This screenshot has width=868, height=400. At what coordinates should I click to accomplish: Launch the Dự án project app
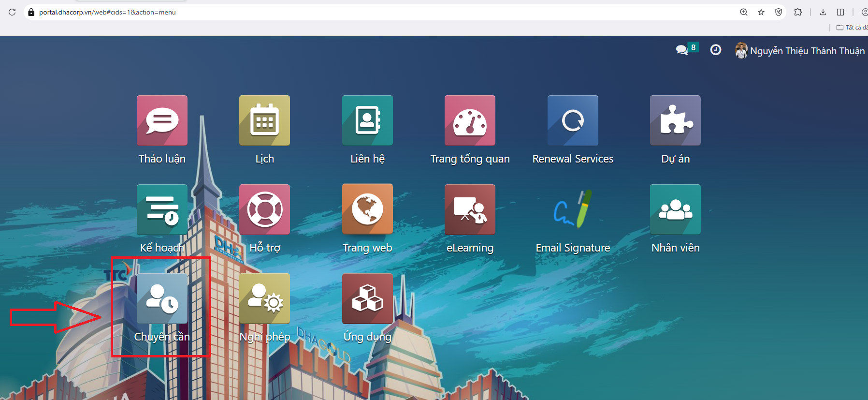tap(675, 121)
